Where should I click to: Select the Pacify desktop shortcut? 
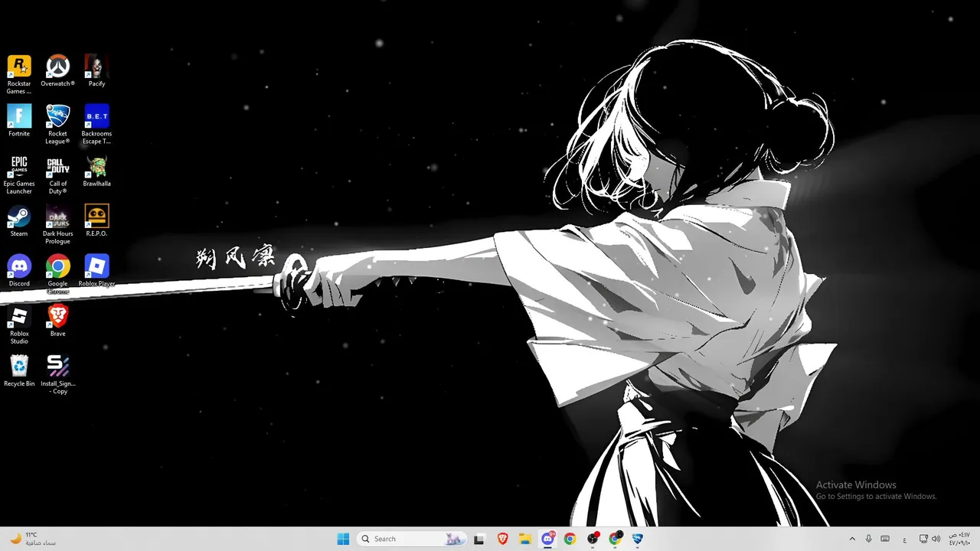point(96,70)
